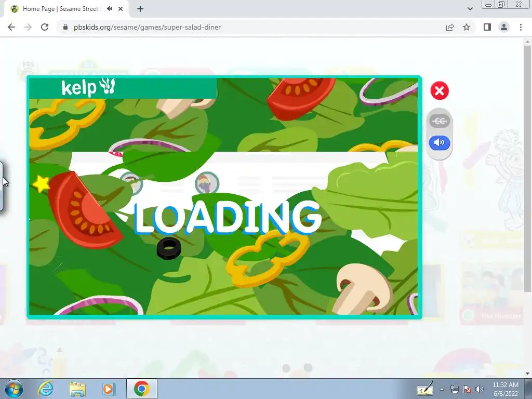Screen dimensions: 532x399
Task: Toggle closed captions CC button
Action: tap(440, 121)
